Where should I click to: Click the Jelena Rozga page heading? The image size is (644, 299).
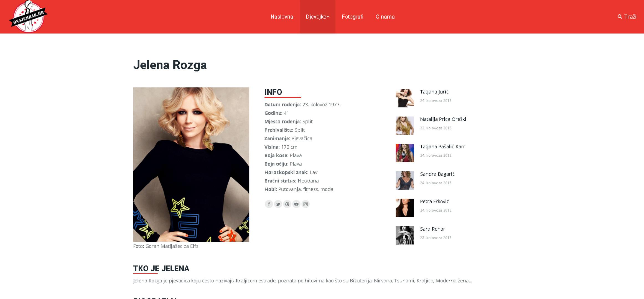point(170,65)
